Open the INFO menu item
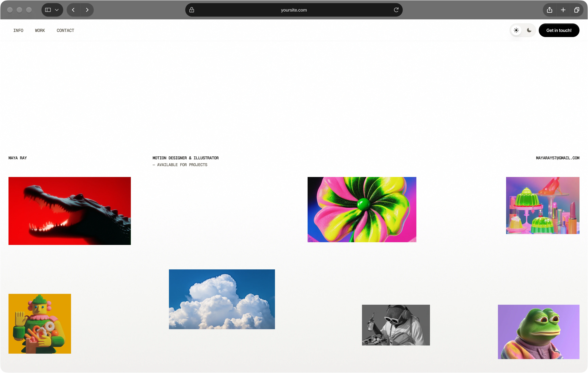 [x=18, y=31]
